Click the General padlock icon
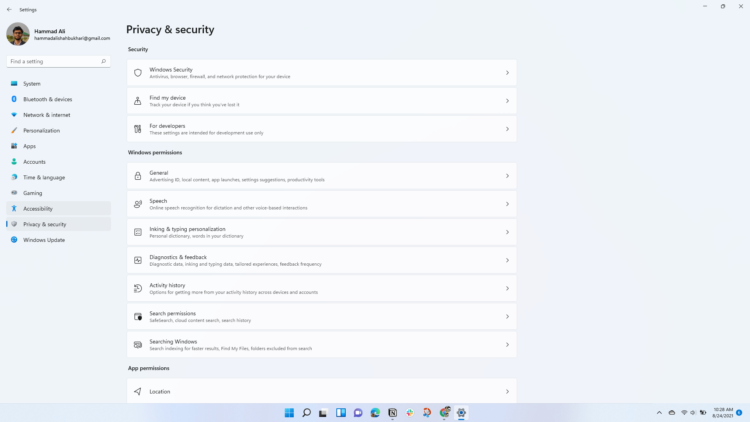This screenshot has height=422, width=750. [x=138, y=176]
